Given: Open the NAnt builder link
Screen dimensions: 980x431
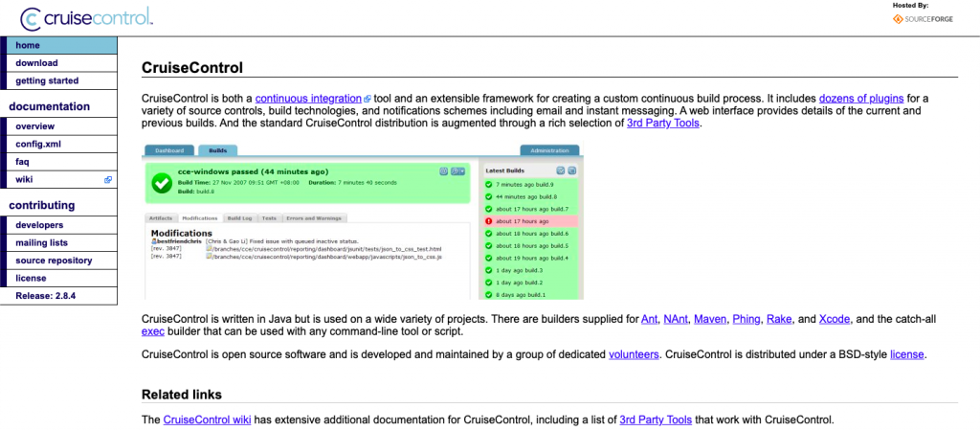Looking at the screenshot, I should pos(676,319).
